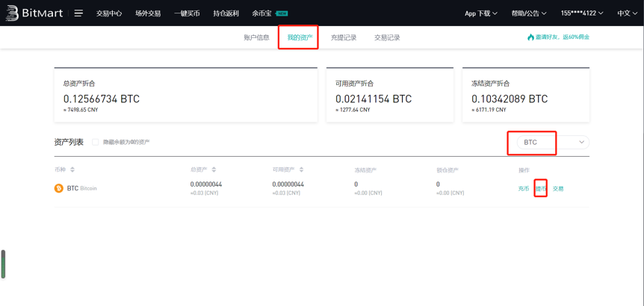Switch to the 账户信息 tab
Image resolution: width=644 pixels, height=306 pixels.
[256, 37]
